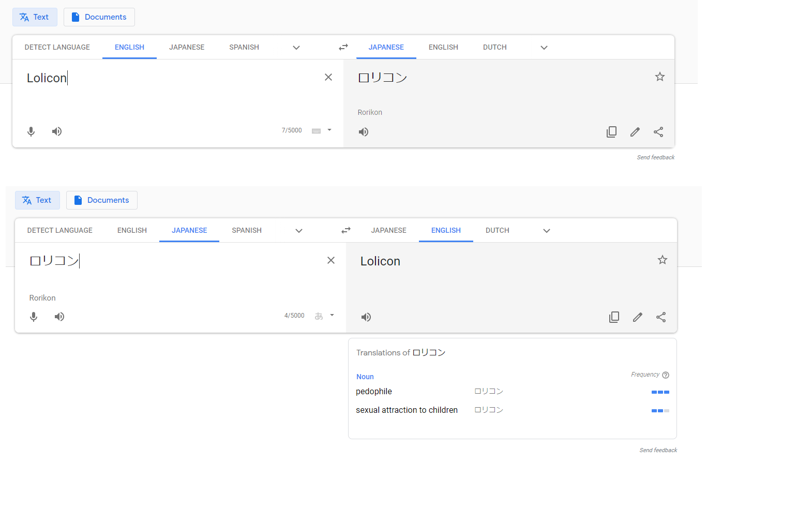Listen to Japanese source text in bottom translator
The image size is (812, 507).
pyautogui.click(x=59, y=317)
